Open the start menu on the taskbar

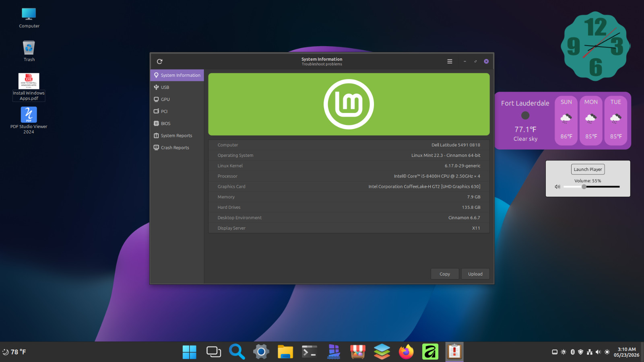tap(189, 352)
